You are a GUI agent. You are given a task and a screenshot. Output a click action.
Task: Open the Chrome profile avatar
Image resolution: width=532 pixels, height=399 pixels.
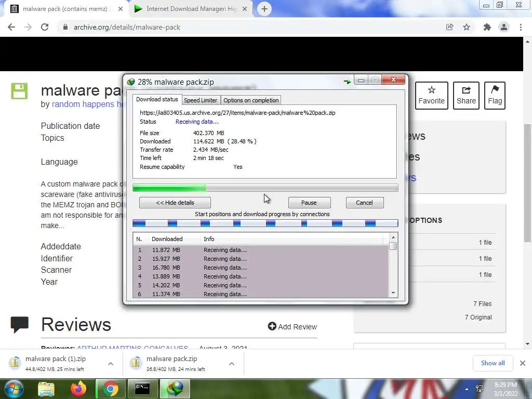(x=504, y=27)
